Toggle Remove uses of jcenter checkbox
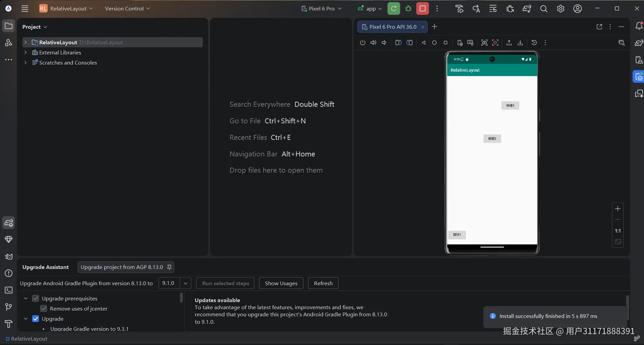This screenshot has width=644, height=345. (44, 309)
